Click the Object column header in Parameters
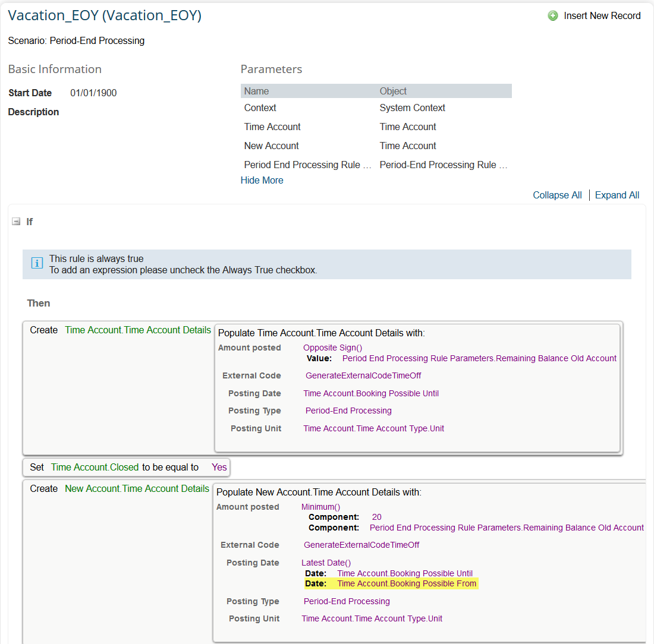The width and height of the screenshot is (654, 644). 393,91
